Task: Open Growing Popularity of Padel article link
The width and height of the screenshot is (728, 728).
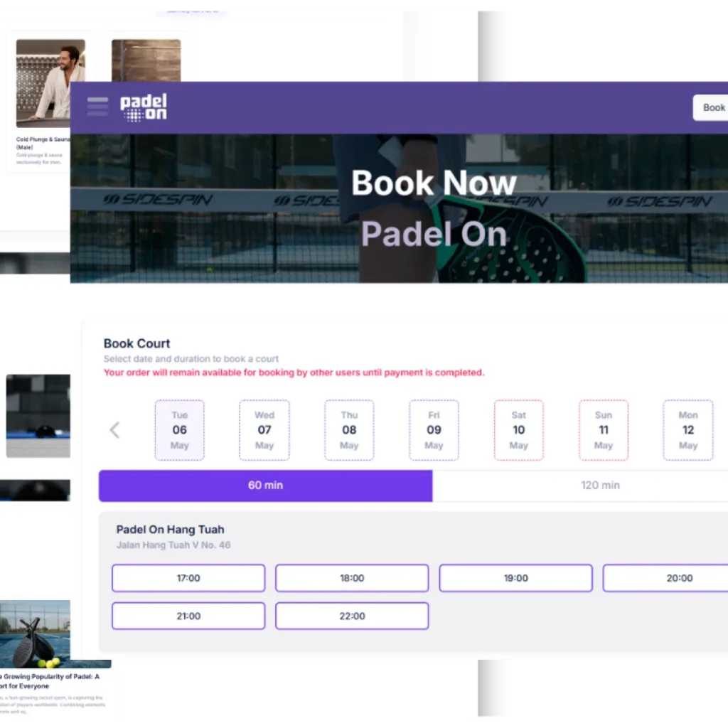Action: (50, 681)
